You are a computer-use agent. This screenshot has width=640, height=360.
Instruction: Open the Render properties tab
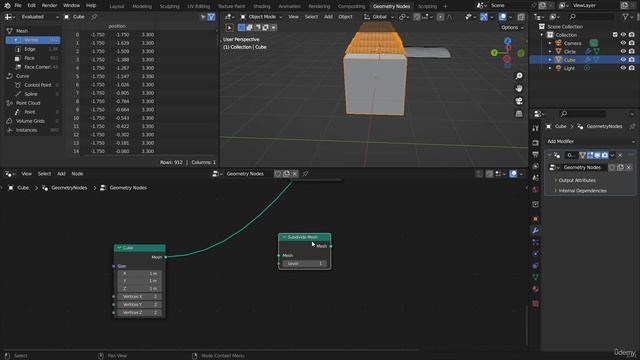click(x=536, y=143)
